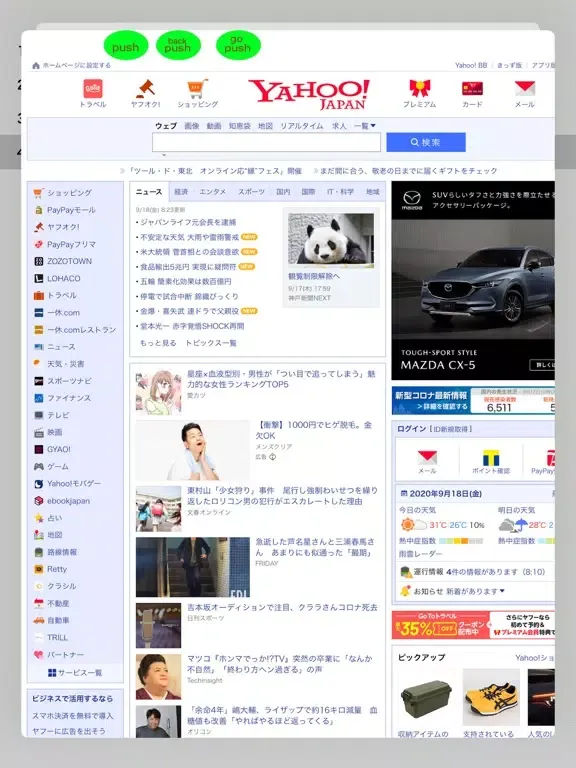Open the Mazda CX-5 advertisement banner
Screen dimensions: 576x768
(x=473, y=280)
